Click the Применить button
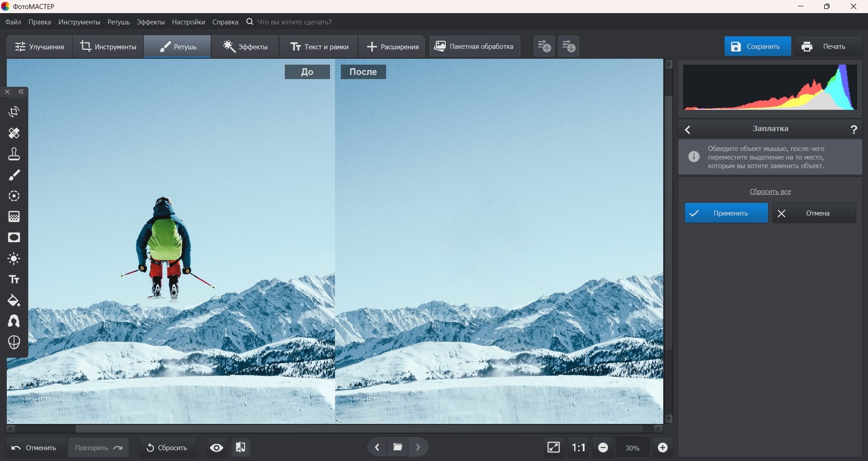Viewport: 868px width, 461px height. [726, 213]
